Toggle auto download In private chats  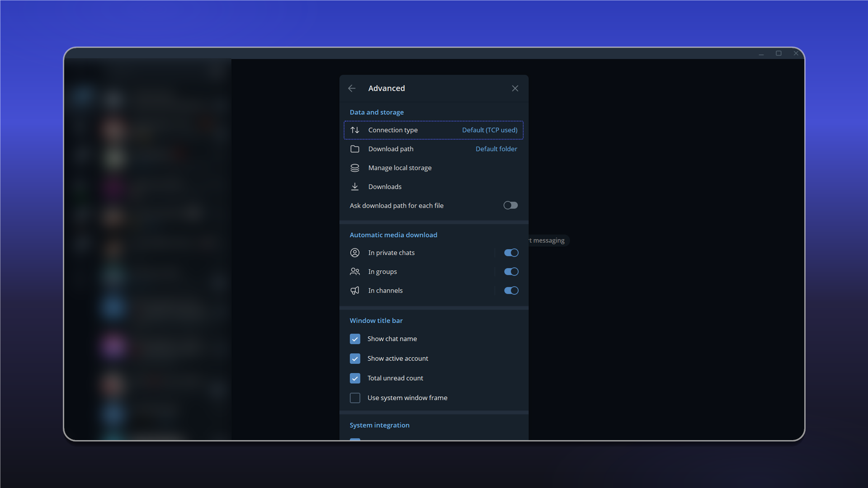pyautogui.click(x=511, y=253)
